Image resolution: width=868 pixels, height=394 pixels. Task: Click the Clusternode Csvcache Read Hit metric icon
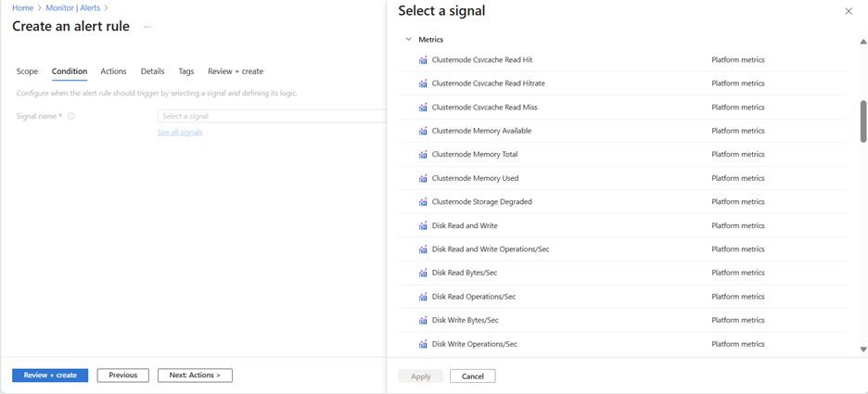[x=423, y=59]
